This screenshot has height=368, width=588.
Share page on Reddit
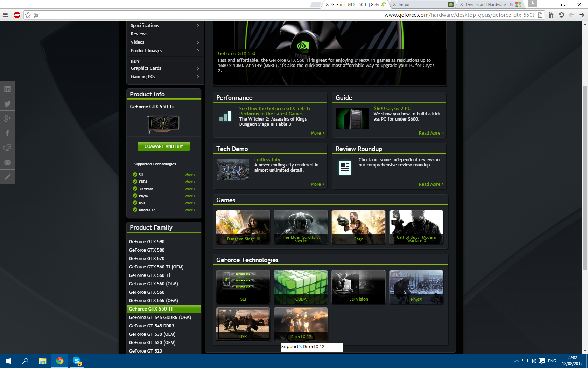pyautogui.click(x=7, y=148)
